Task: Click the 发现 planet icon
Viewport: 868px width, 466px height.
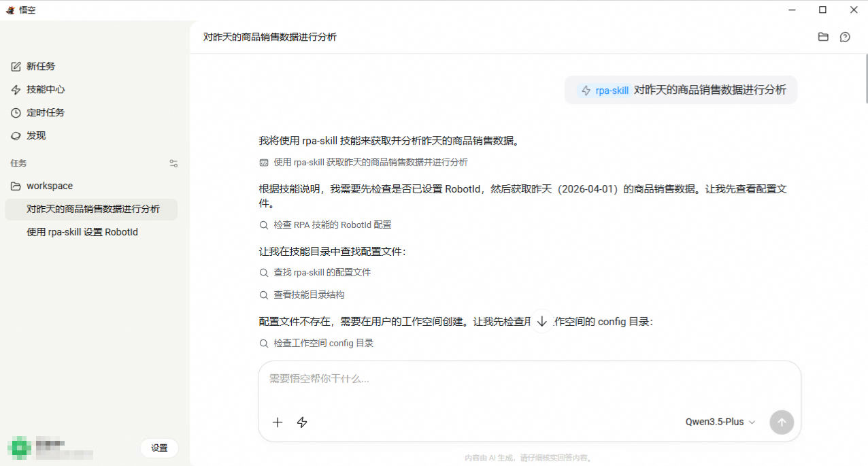Action: [x=16, y=136]
